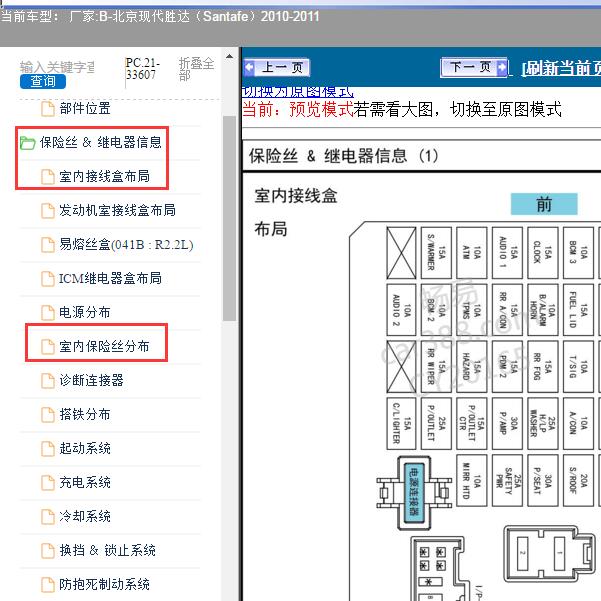Screen dimensions: 601x601
Task: Click document icon beside 电源分布
Action: pos(48,313)
